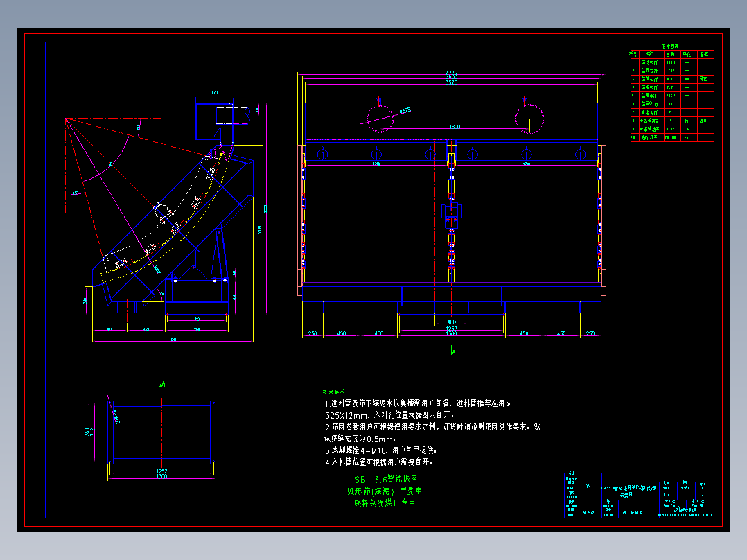This screenshot has height=560, width=747.
Task: Click note line 认筛缝宽度为0.5mm
Action: click(360, 439)
